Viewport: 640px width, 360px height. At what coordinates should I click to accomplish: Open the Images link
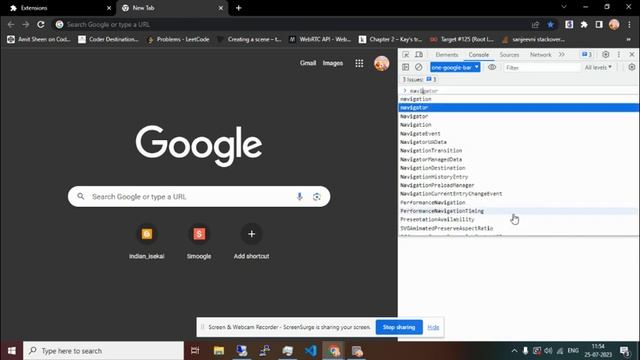(333, 63)
